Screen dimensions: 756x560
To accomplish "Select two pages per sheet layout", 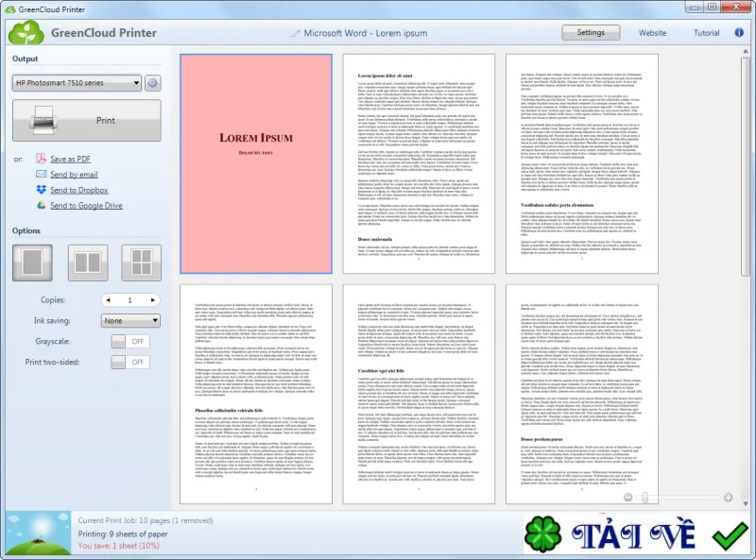I will pyautogui.click(x=88, y=263).
